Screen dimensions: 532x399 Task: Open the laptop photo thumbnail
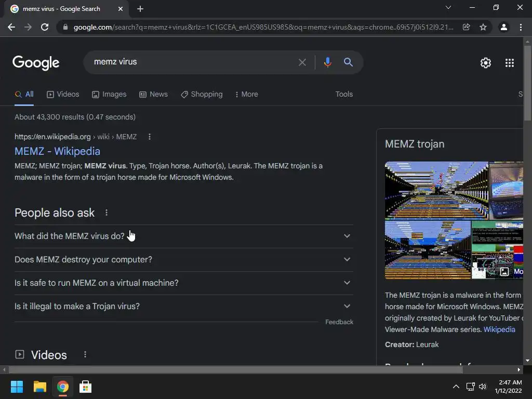[x=506, y=190]
